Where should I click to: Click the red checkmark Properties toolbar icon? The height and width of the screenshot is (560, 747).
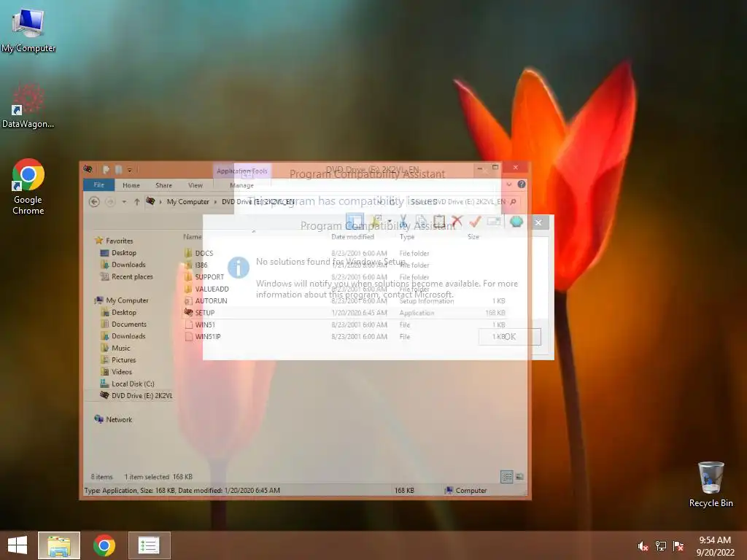tap(475, 222)
